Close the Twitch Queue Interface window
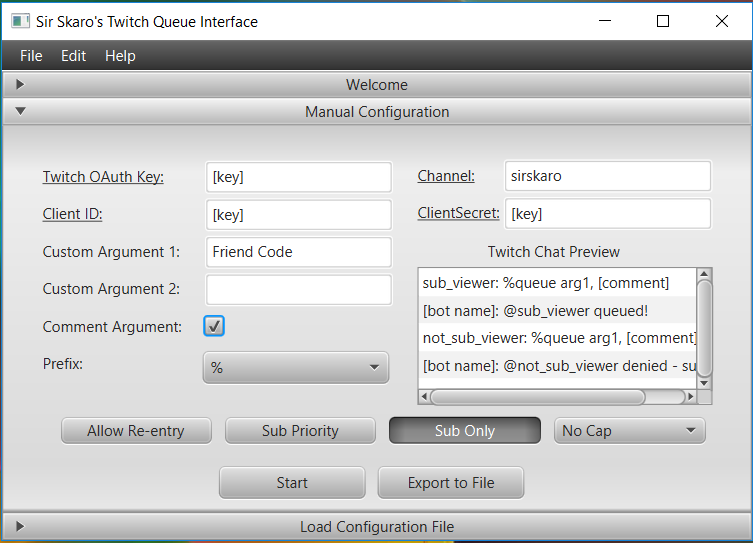753x543 pixels. (722, 21)
